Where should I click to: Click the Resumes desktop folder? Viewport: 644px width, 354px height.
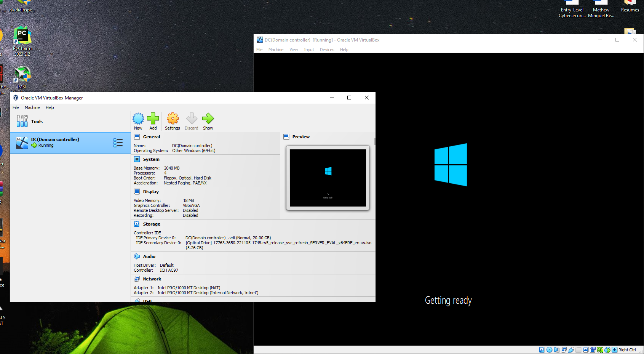point(630,7)
